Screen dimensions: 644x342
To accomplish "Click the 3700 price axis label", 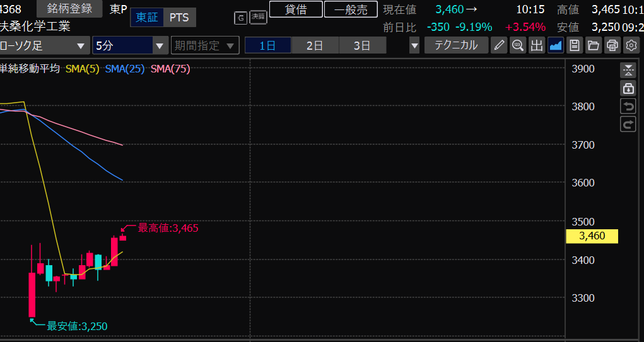I will 583,145.
